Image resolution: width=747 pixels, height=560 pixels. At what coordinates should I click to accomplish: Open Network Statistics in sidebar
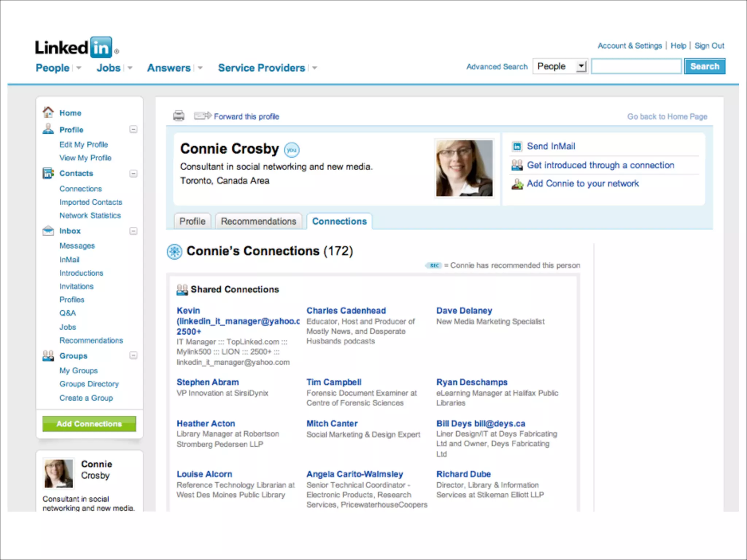click(90, 215)
